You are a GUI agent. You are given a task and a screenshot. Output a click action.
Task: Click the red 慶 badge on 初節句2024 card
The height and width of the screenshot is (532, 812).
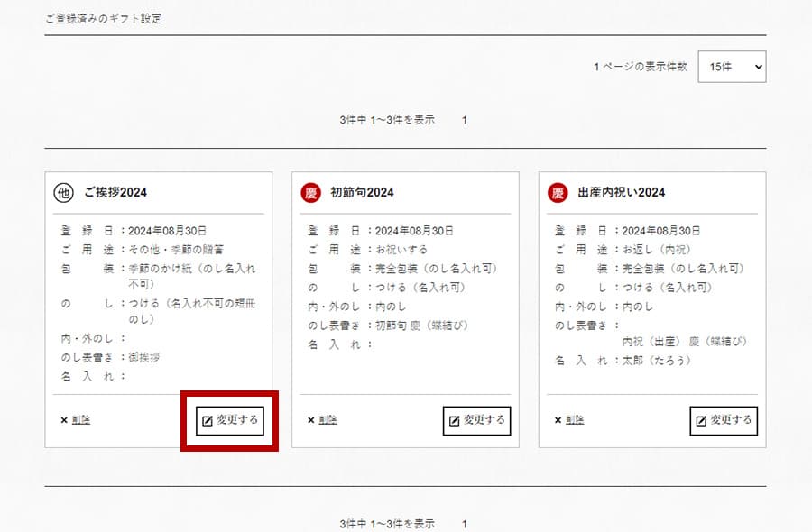(x=310, y=192)
